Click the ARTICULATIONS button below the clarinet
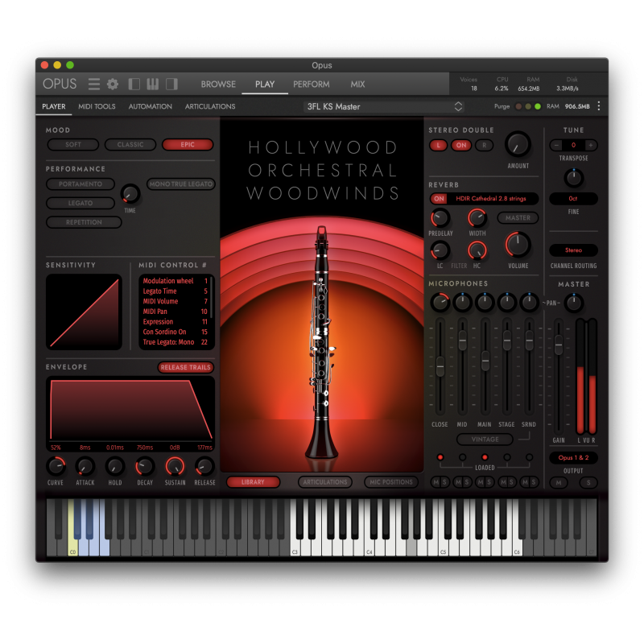Screen dimensions: 644x644 pos(325,482)
